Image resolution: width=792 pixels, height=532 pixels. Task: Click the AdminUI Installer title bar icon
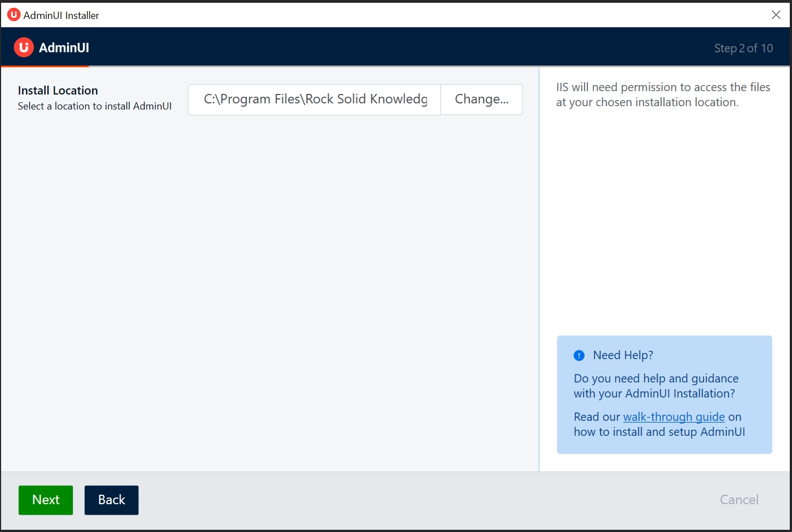(x=14, y=14)
